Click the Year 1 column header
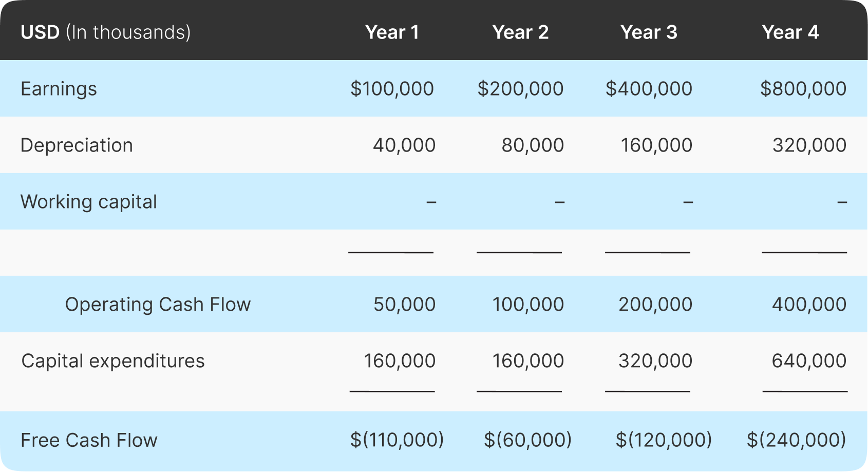 click(392, 32)
